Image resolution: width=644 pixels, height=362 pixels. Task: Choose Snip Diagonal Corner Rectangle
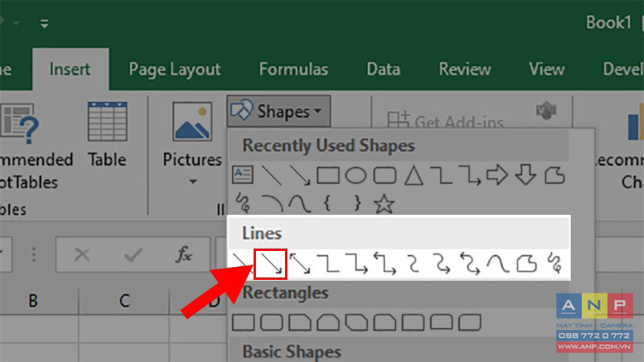click(357, 323)
